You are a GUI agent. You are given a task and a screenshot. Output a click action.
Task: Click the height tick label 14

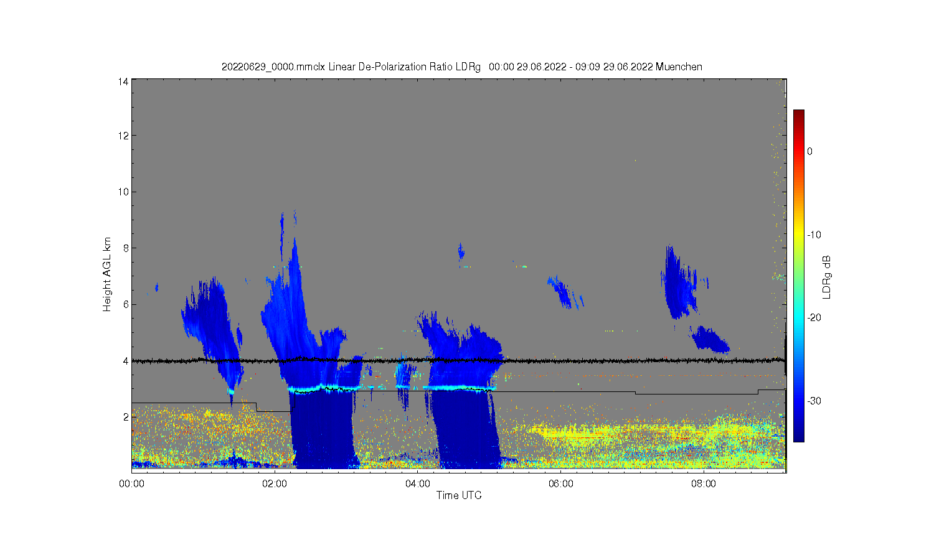124,81
